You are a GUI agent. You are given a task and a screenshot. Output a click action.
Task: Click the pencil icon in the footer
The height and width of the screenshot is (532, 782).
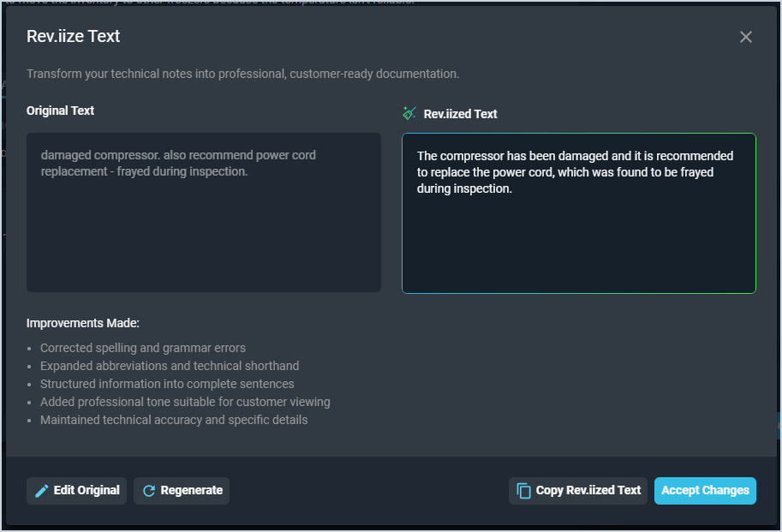42,491
